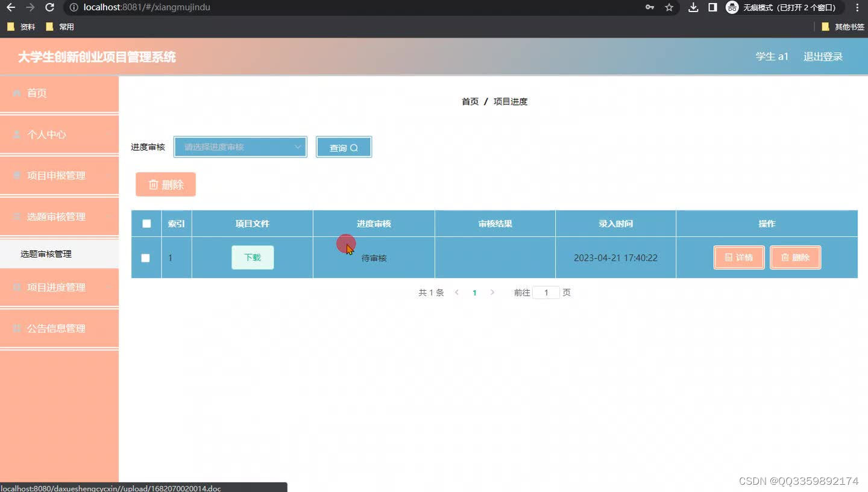Click the 删除 button in row 1
Screen dimensions: 868x492
[x=795, y=257]
